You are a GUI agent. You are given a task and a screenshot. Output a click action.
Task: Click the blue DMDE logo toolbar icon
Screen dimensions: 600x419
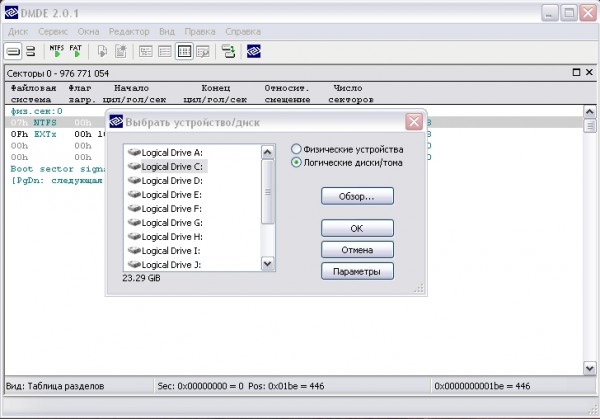click(254, 51)
